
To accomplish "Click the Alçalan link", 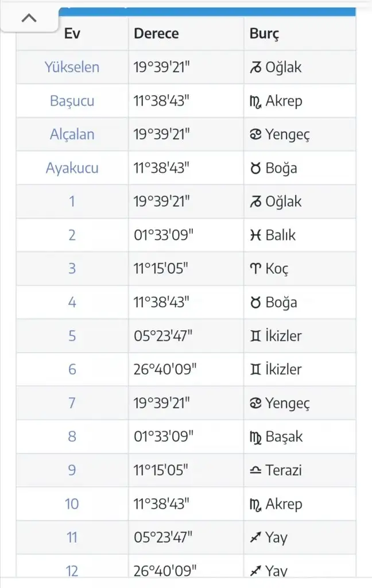I will click(x=72, y=134).
